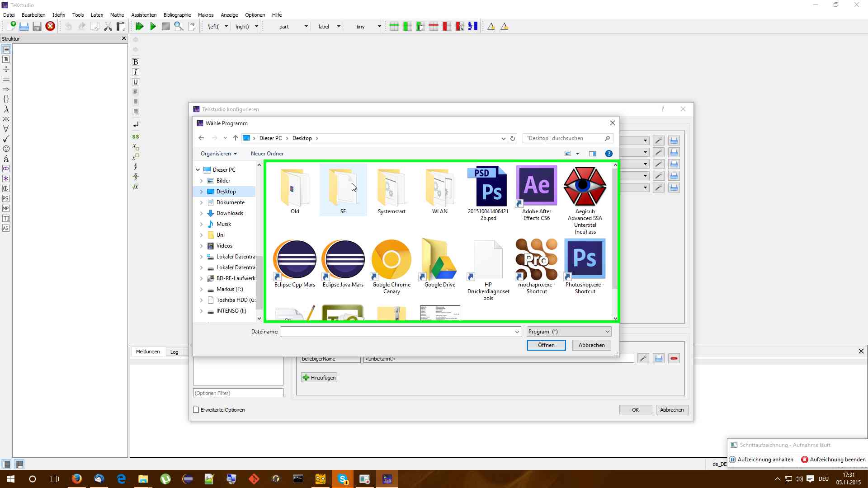Toggle the Erweiterte Optionen checkbox
Screen dimensions: 868x488
[x=196, y=410]
